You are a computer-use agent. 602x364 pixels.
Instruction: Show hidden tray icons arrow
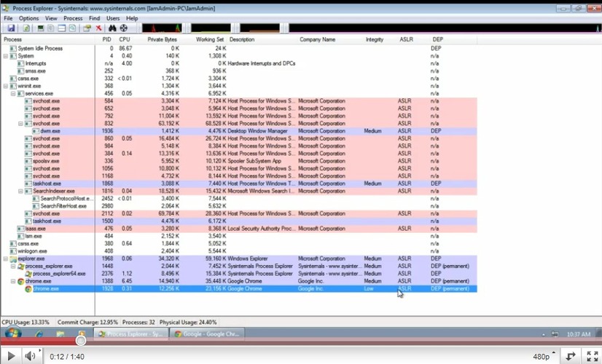[543, 334]
